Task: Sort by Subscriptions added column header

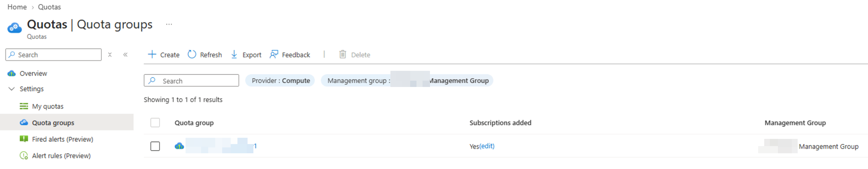Action: coord(500,123)
